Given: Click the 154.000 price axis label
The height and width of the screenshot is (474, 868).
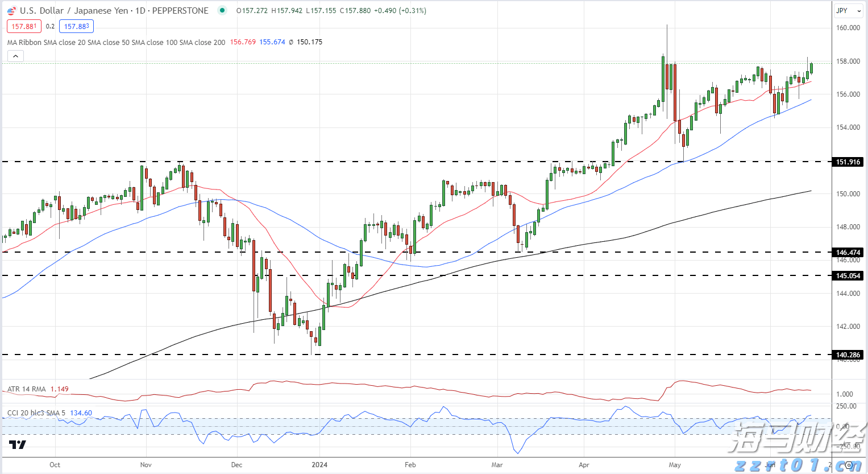Looking at the screenshot, I should 848,127.
